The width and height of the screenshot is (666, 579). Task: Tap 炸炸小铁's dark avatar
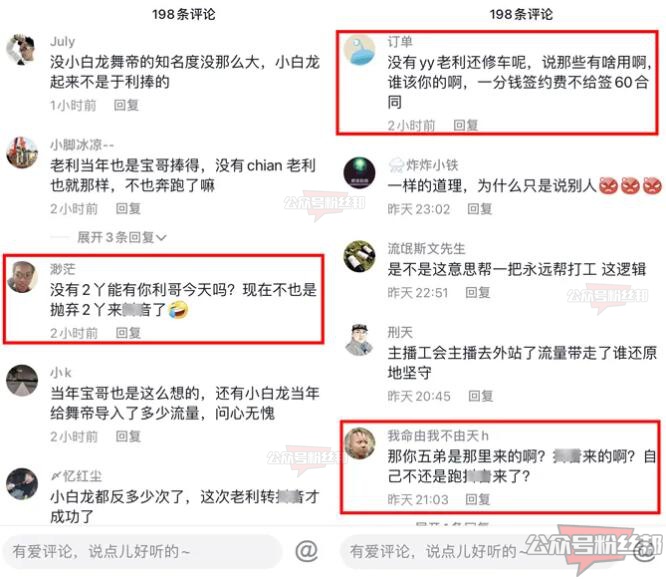tap(359, 173)
